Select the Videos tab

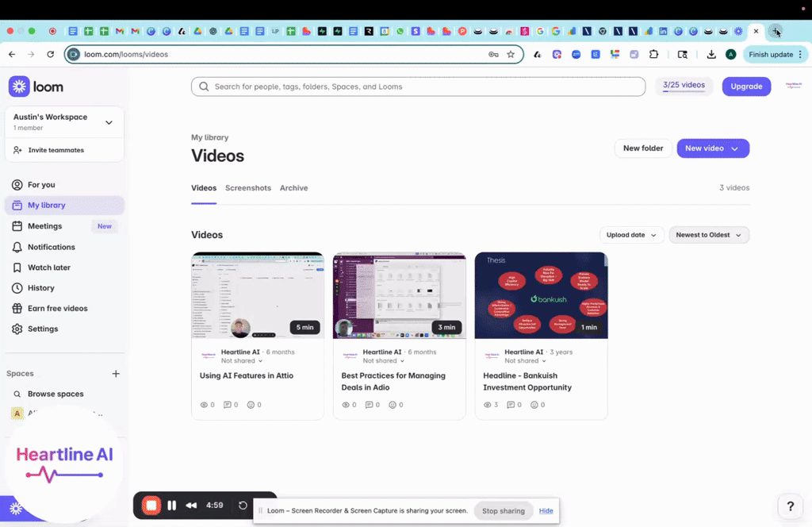tap(204, 188)
